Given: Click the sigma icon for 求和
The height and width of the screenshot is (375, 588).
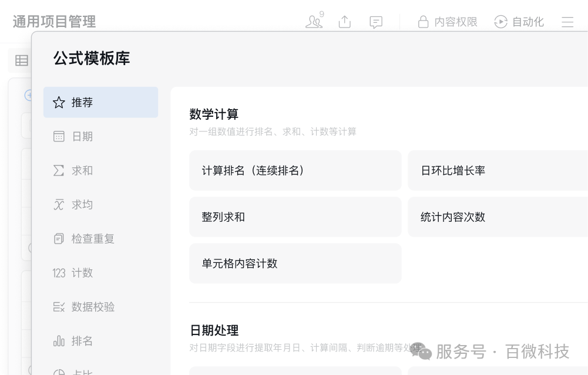Looking at the screenshot, I should (x=59, y=170).
